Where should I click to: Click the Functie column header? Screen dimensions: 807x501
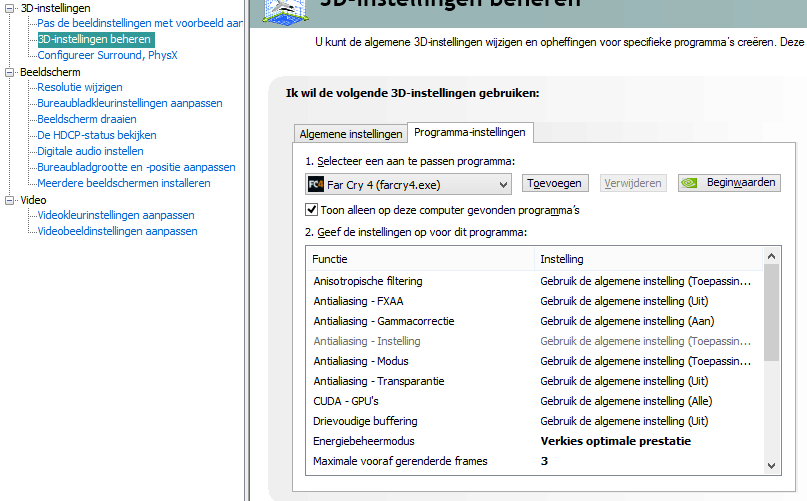pyautogui.click(x=420, y=259)
